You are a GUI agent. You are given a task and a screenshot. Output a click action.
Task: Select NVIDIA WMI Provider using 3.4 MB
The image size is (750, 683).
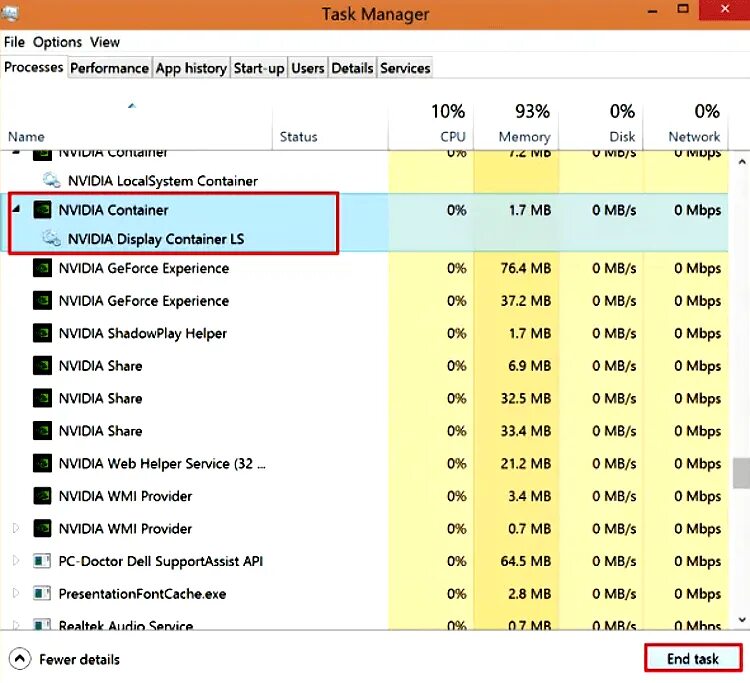coord(364,496)
